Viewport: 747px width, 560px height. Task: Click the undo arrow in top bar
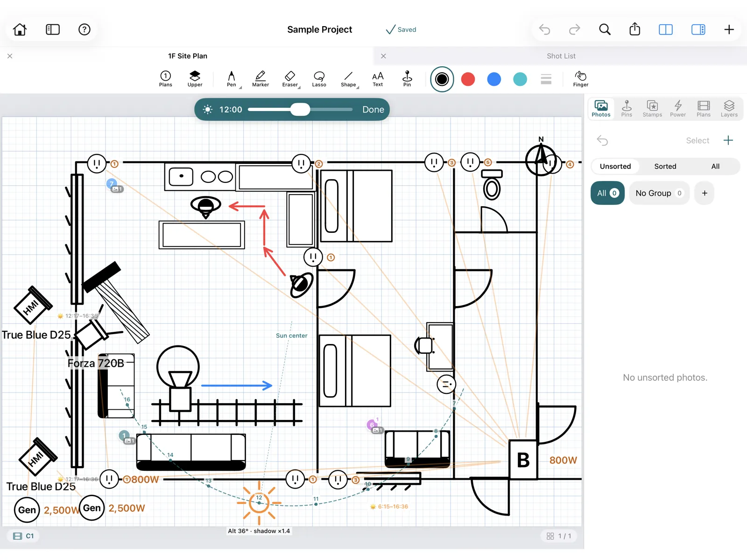point(544,29)
